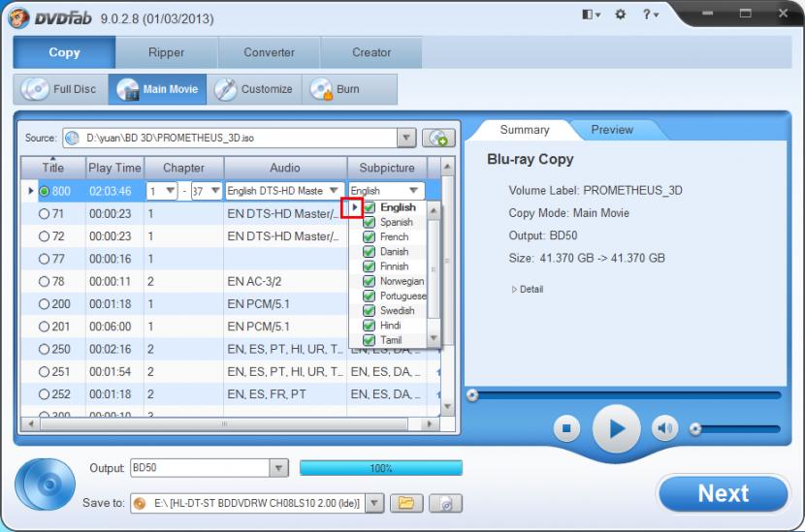Uncheck the English subtitle checkbox
The width and height of the screenshot is (805, 532).
[370, 207]
